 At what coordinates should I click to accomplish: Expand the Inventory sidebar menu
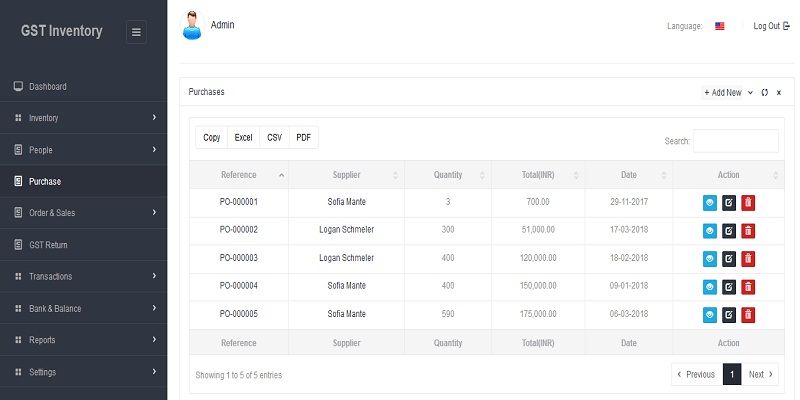[x=83, y=118]
